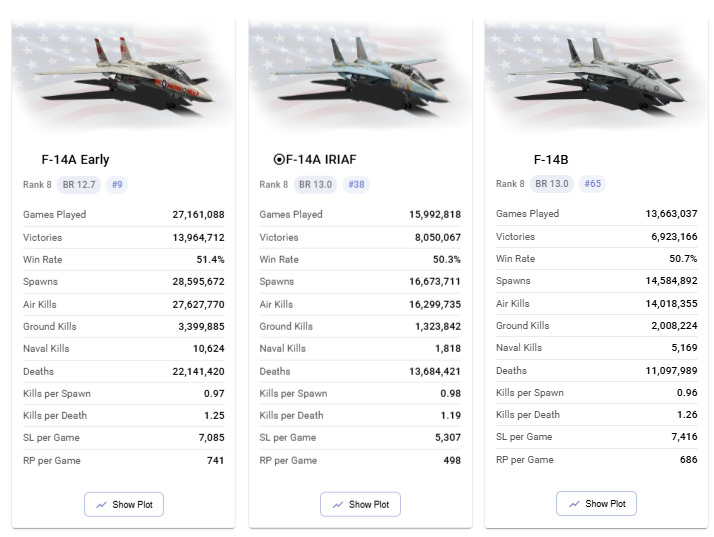The width and height of the screenshot is (714, 537).
Task: Select the F-14A Early title
Action: point(76,159)
